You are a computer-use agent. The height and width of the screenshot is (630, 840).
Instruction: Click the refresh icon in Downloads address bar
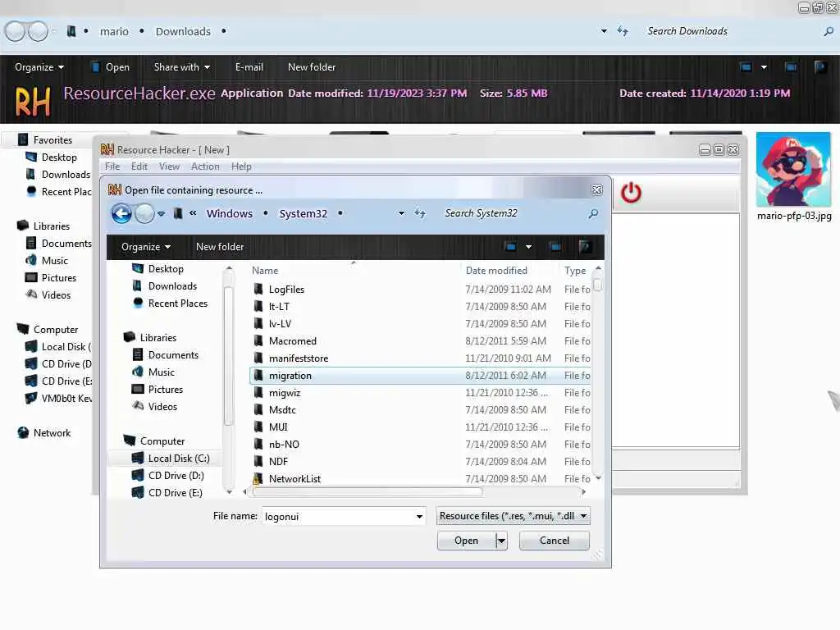[623, 31]
